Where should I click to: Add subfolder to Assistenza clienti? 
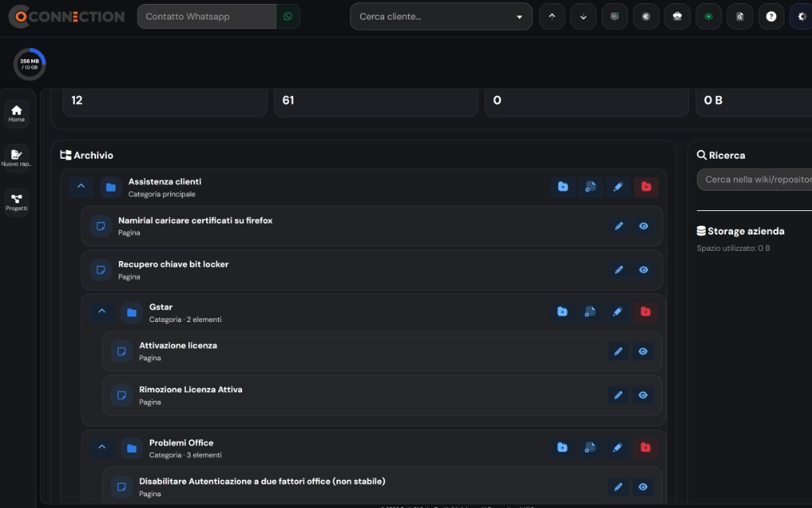pos(563,187)
